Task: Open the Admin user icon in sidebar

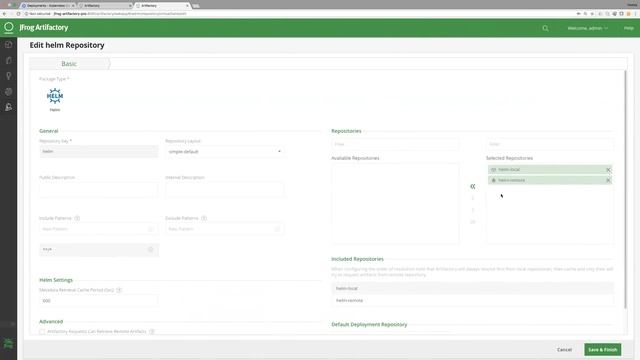Action: pyautogui.click(x=9, y=107)
